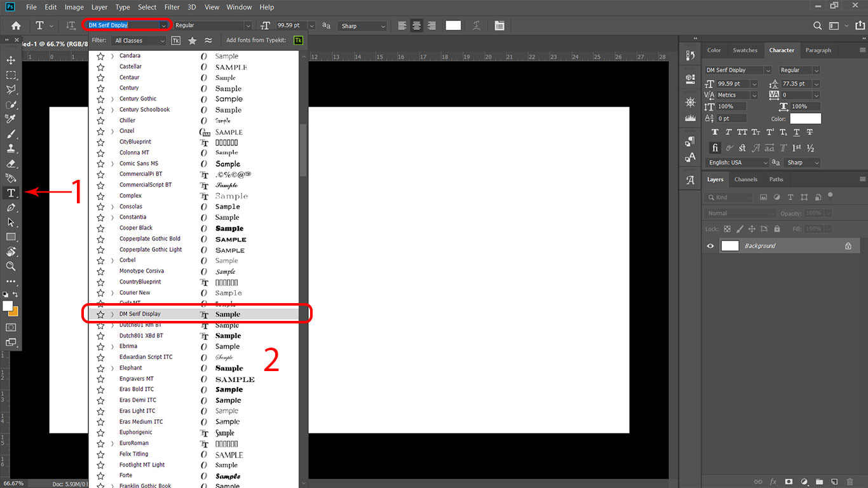Click the center text alignment icon
Image resolution: width=868 pixels, height=488 pixels.
(416, 25)
